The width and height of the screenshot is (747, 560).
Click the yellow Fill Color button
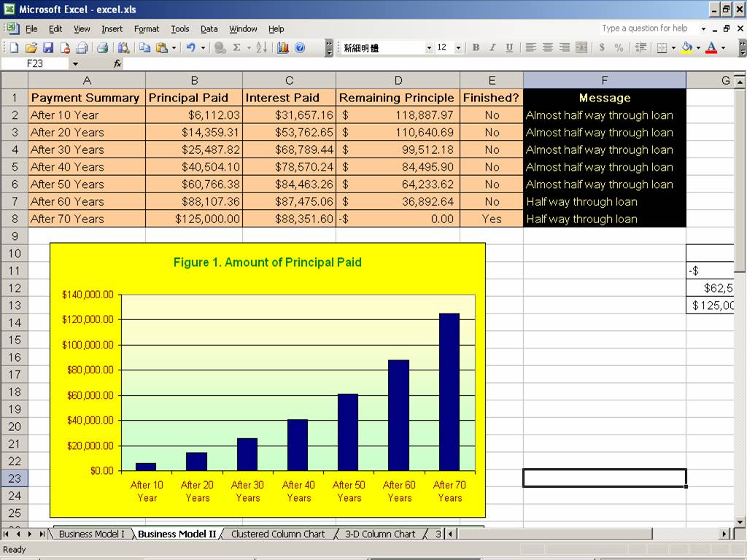pos(686,47)
